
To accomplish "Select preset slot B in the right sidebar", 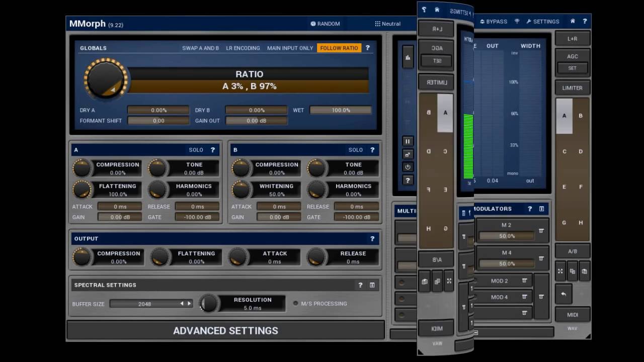I will click(x=581, y=116).
